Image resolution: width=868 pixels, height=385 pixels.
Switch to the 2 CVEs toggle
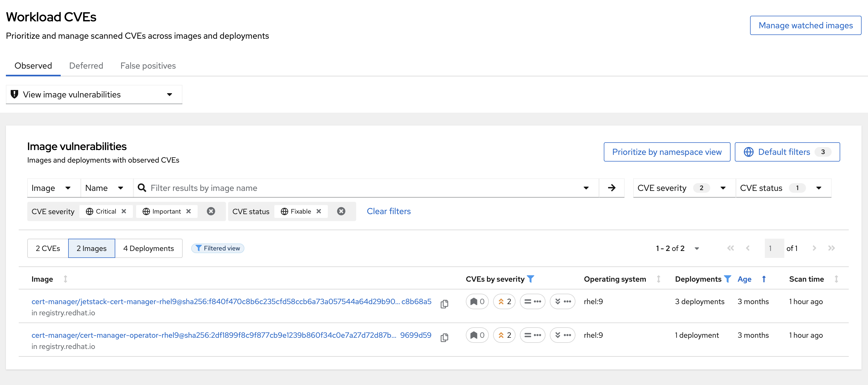click(x=48, y=248)
